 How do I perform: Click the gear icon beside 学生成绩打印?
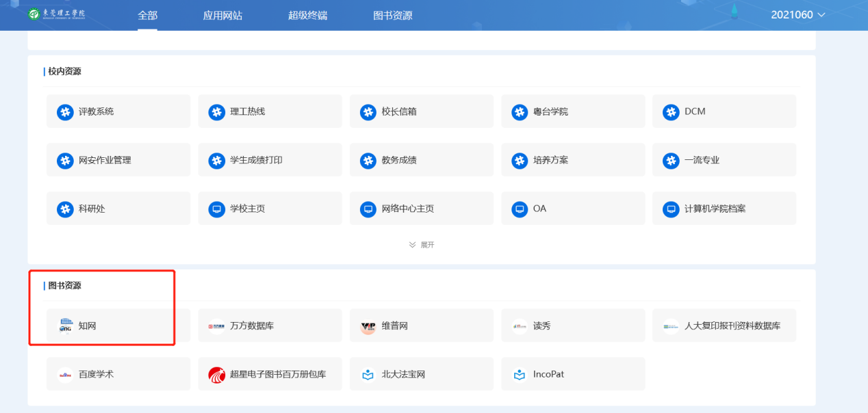(216, 160)
